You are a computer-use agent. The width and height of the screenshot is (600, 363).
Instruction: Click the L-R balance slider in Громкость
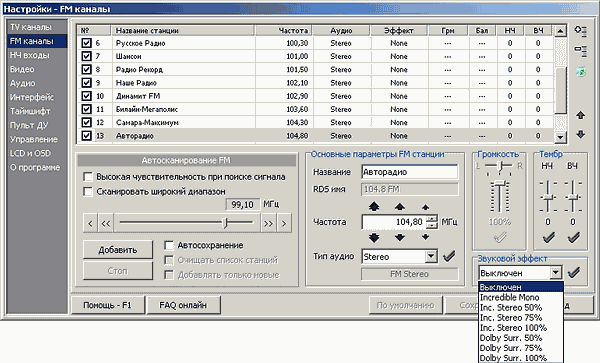(499, 166)
